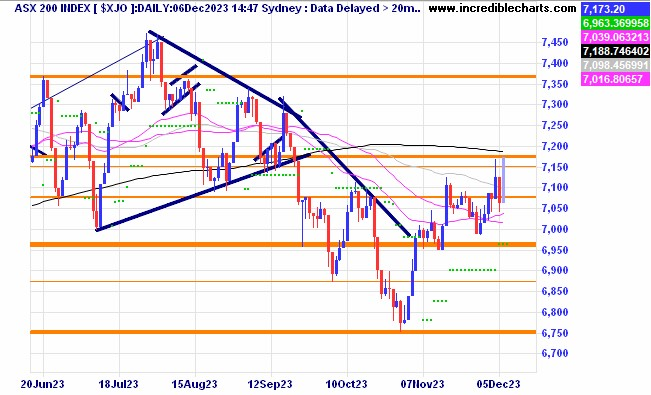Select the magenta 7,016.80657 indicator label
The height and width of the screenshot is (395, 651).
tap(615, 79)
